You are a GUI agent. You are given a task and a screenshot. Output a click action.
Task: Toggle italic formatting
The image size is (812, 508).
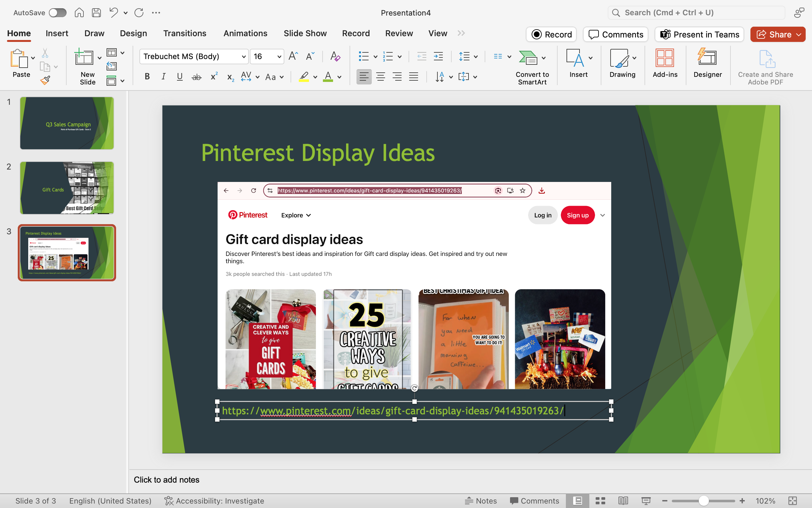[x=163, y=77]
